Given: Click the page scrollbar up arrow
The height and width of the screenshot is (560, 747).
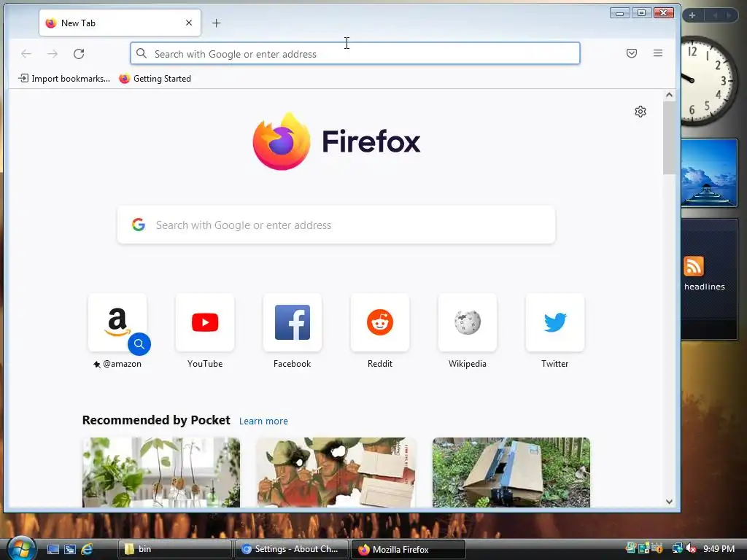Looking at the screenshot, I should coord(670,95).
